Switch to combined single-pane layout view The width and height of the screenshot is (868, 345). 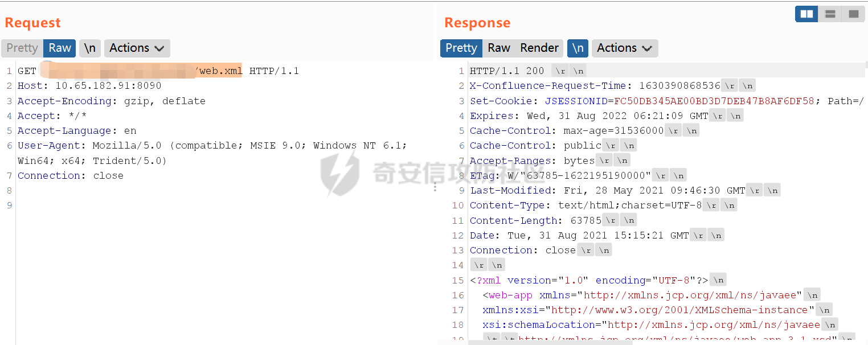(x=853, y=14)
